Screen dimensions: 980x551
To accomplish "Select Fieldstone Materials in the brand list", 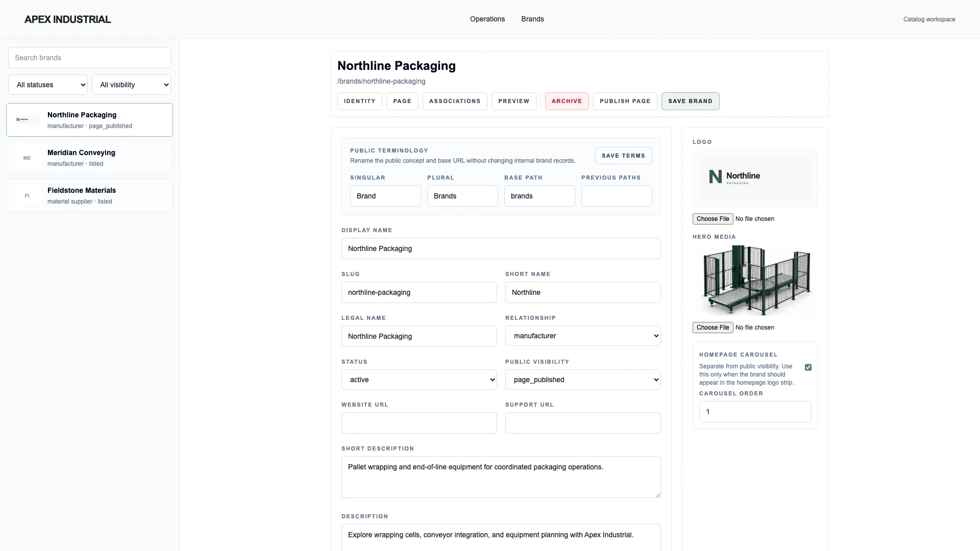I will (x=89, y=195).
